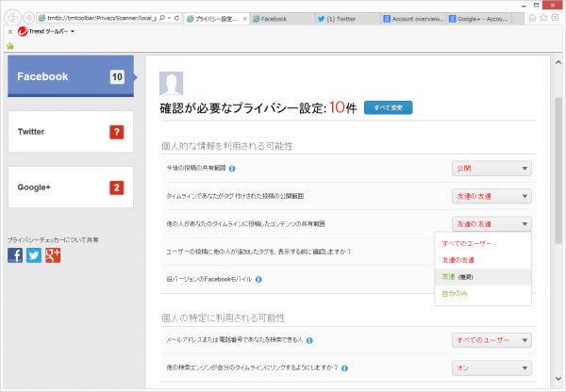This screenshot has height=392, width=566.
Task: Click the vertical scrollbar thumb
Action: [x=558, y=171]
